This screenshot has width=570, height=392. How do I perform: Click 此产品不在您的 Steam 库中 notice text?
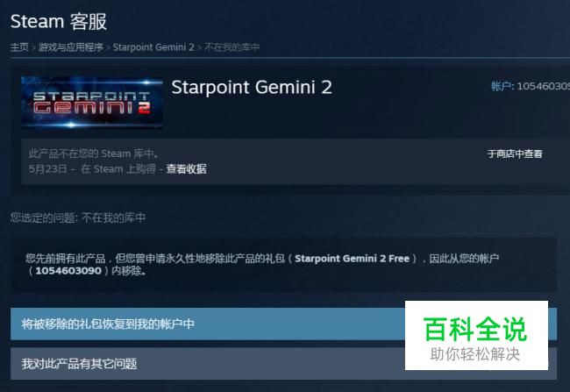94,153
